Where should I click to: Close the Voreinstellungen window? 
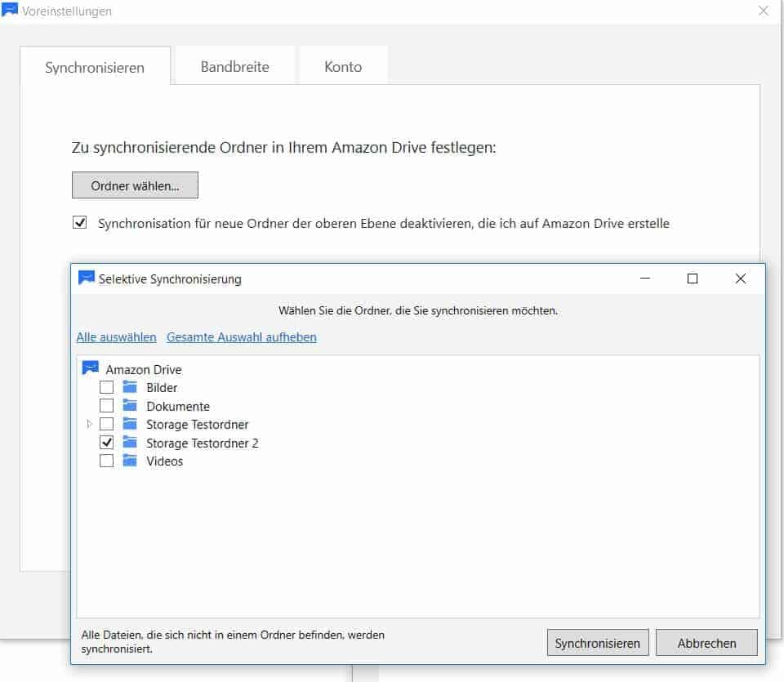point(763,11)
